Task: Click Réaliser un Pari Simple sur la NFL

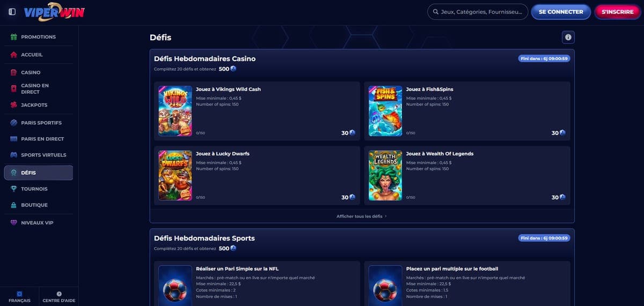Action: tap(237, 268)
